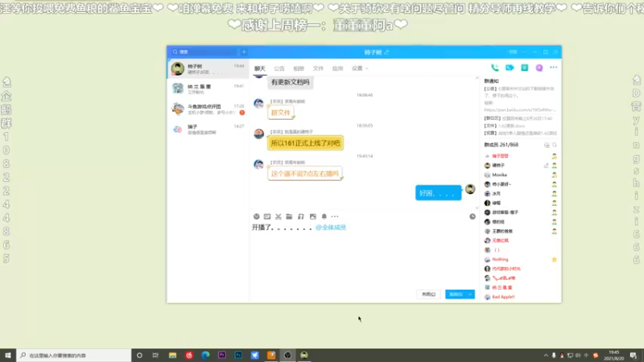
Task: Open the pan.baidu.com link in group notice
Action: coord(520,110)
